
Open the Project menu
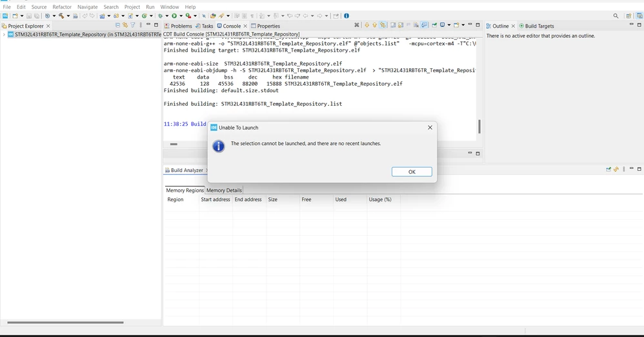[x=132, y=7]
